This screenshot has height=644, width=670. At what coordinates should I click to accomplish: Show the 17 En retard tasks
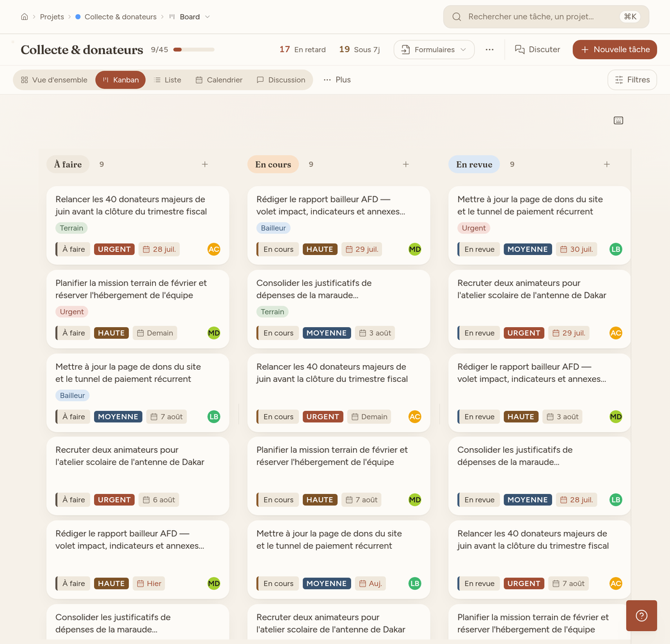click(303, 50)
